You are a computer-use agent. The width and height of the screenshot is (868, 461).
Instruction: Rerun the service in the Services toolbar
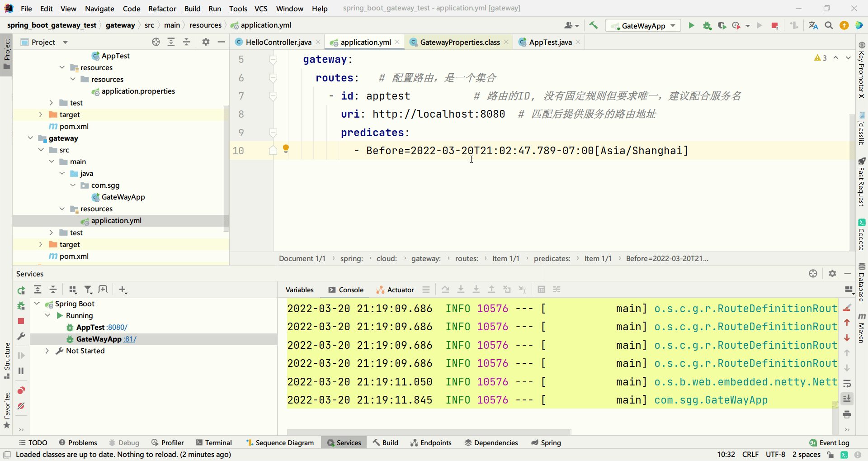21,290
